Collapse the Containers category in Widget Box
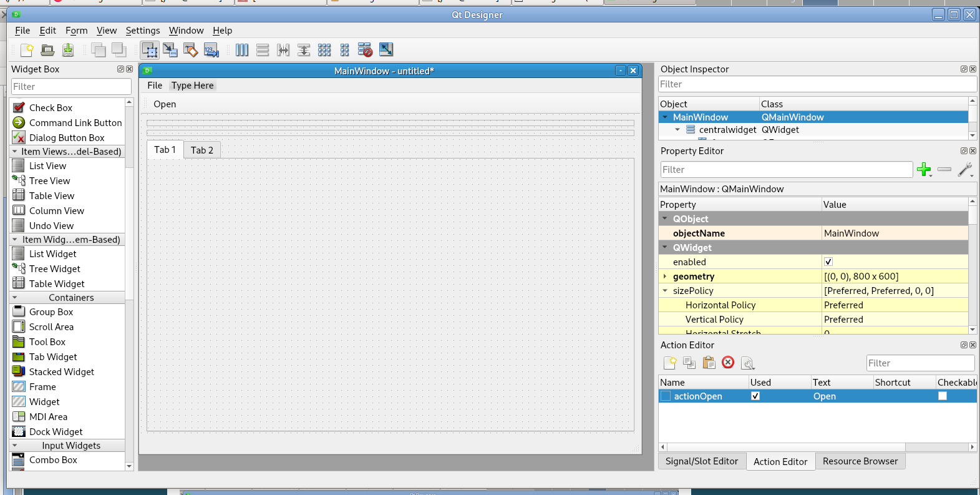 click(15, 298)
